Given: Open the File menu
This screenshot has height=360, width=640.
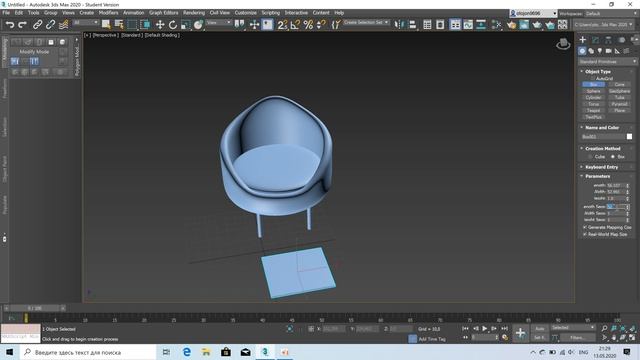Looking at the screenshot, I should (x=6, y=13).
